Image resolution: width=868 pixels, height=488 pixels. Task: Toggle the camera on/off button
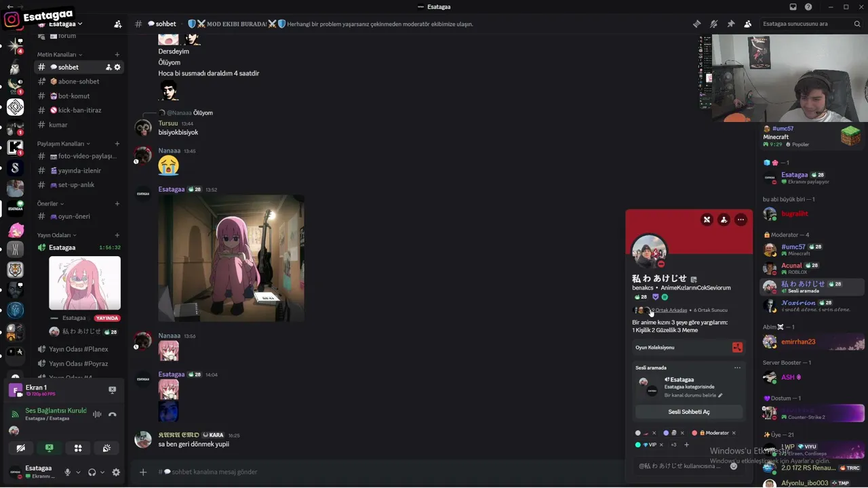(21, 448)
